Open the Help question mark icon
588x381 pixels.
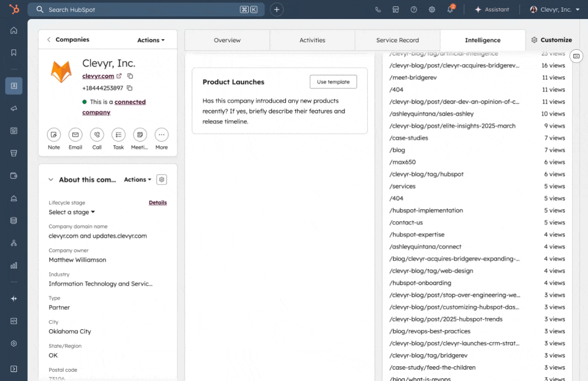tap(414, 10)
